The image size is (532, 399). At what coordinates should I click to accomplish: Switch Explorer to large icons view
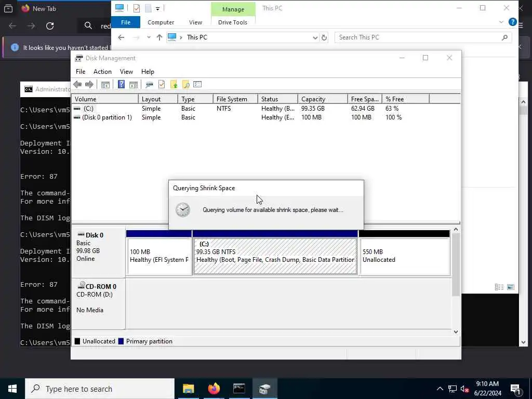pyautogui.click(x=511, y=287)
